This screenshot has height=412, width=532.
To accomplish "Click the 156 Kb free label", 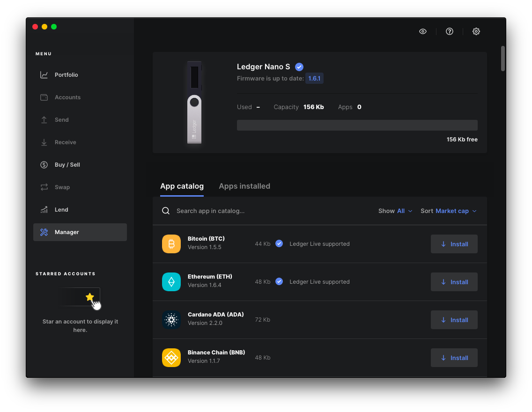I will (462, 140).
